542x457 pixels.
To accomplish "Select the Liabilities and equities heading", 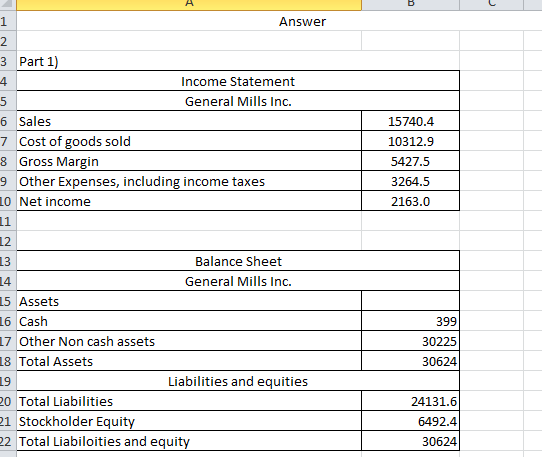I will coord(238,381).
